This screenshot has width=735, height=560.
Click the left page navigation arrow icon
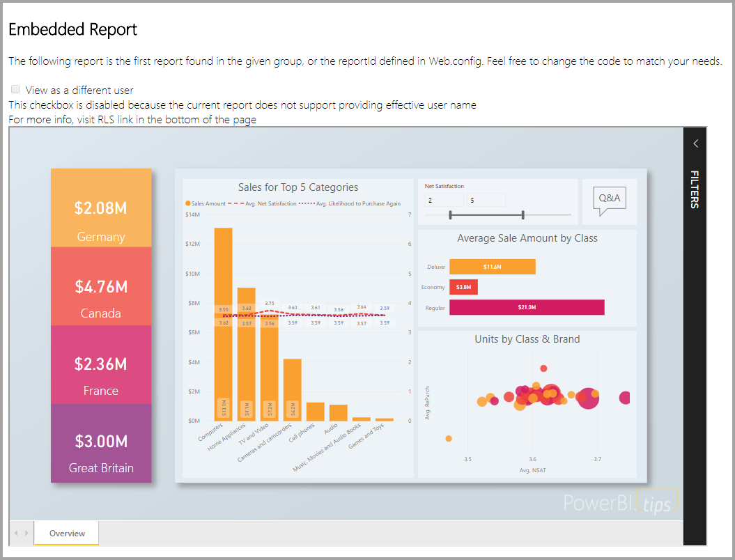15,533
